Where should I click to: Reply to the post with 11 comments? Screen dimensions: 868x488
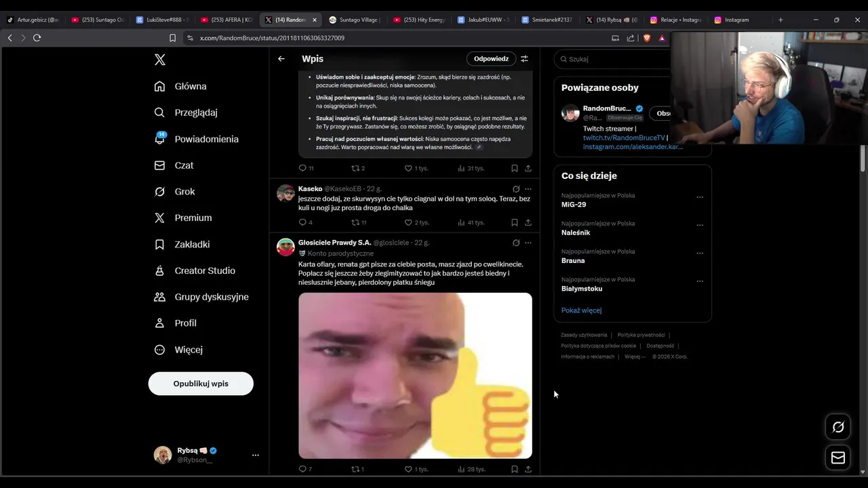point(306,168)
